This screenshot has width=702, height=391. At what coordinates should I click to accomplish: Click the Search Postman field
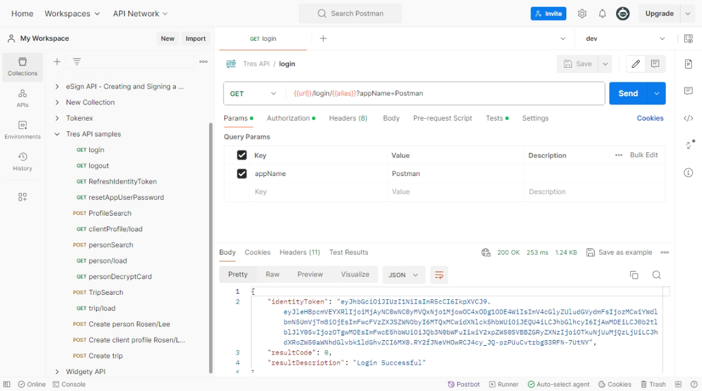351,13
